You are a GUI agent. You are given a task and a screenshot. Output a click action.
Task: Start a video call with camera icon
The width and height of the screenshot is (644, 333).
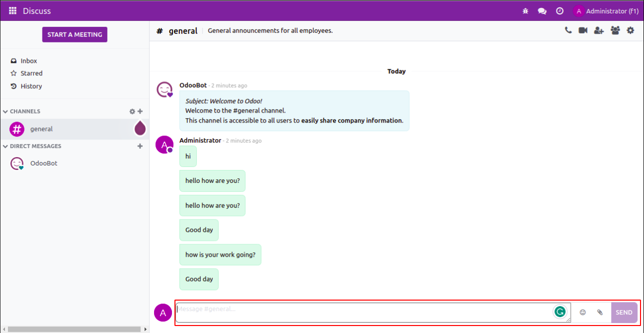pyautogui.click(x=583, y=30)
